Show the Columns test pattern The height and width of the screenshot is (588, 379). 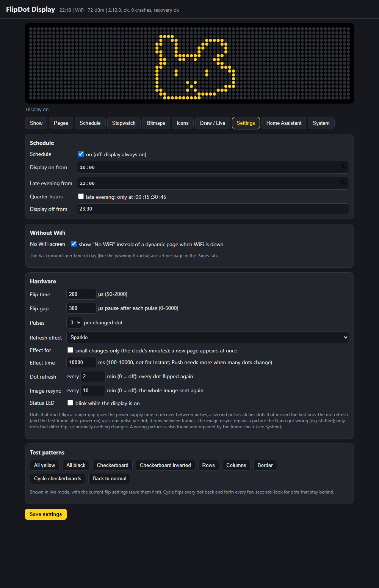tap(236, 465)
